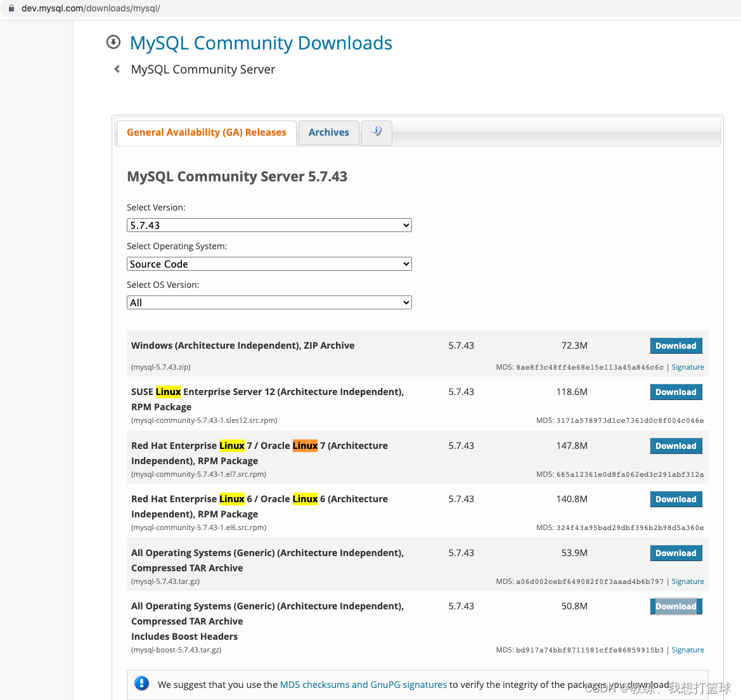This screenshot has height=700, width=741.
Task: Click the Windows (Architecture Independent), ZIP Archive title
Action: [x=243, y=346]
